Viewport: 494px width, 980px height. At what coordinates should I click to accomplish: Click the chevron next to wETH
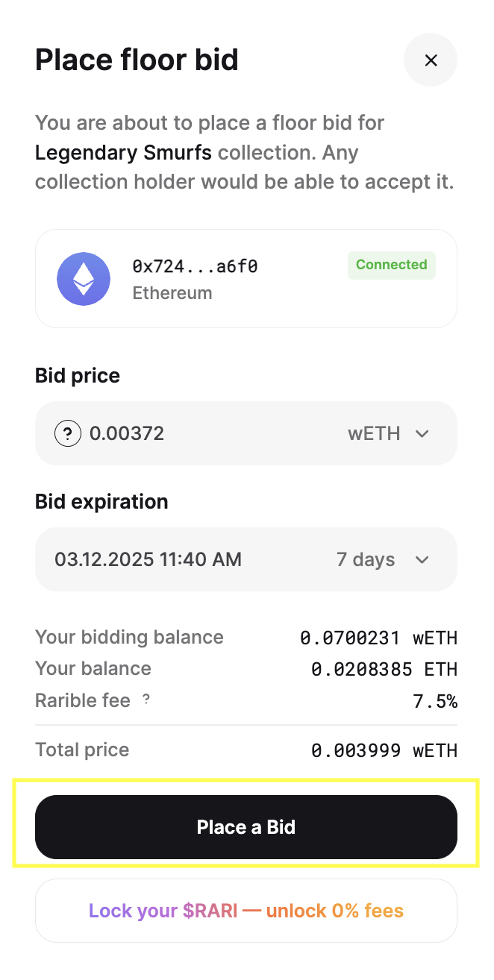pyautogui.click(x=422, y=434)
